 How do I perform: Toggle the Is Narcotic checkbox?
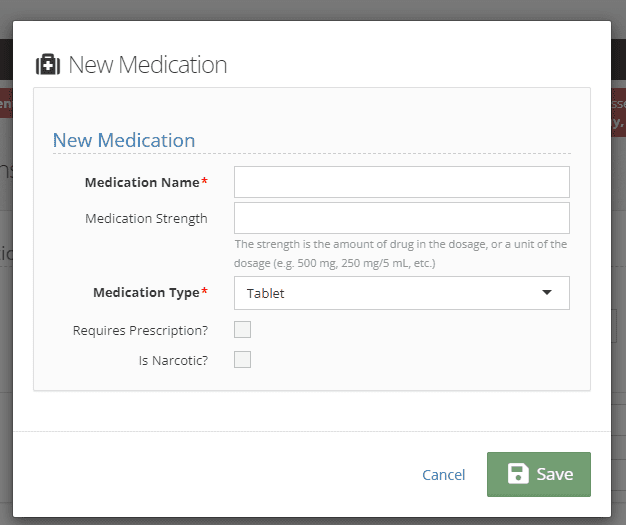click(242, 360)
